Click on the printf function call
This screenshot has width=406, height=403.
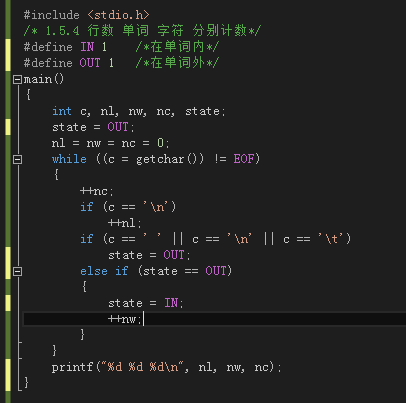(x=72, y=367)
